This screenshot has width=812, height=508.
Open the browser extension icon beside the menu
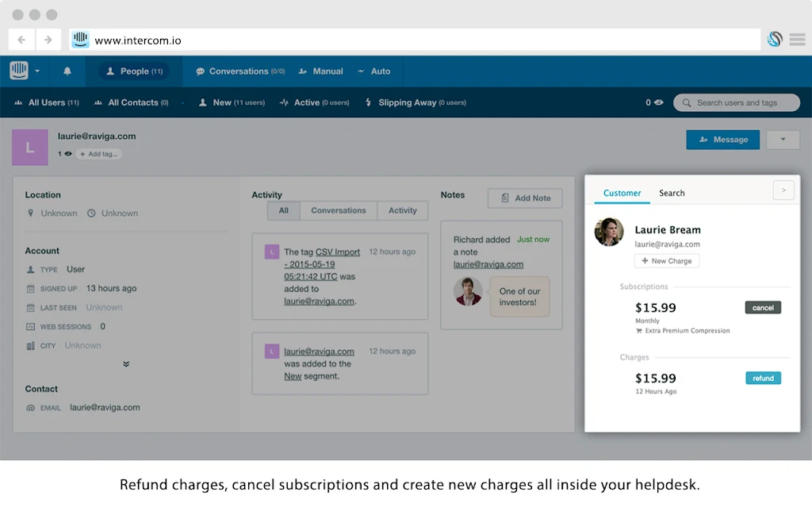click(x=775, y=39)
